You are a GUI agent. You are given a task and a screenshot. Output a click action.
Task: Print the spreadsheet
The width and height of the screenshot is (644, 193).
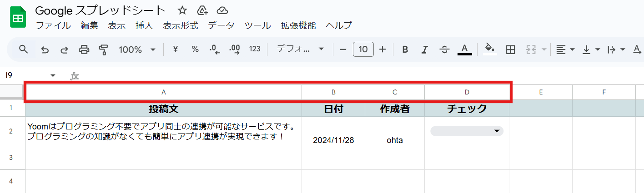[x=84, y=49]
